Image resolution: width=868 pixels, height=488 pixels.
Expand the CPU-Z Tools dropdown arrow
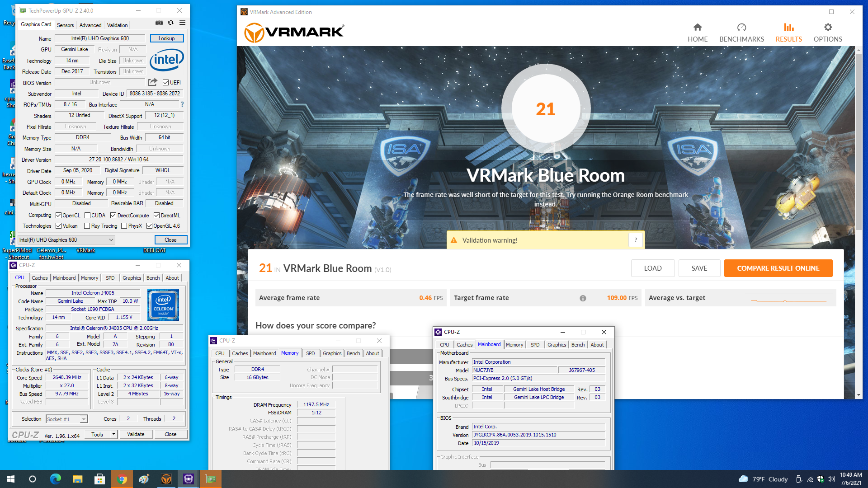click(113, 434)
